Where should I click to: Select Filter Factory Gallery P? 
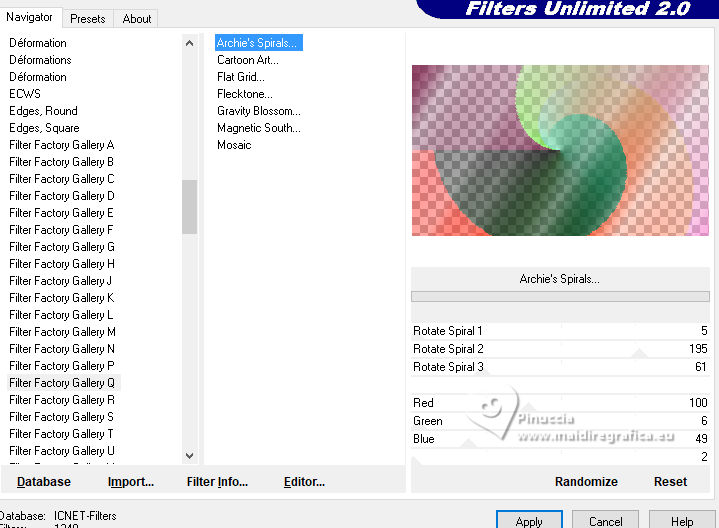coord(61,365)
